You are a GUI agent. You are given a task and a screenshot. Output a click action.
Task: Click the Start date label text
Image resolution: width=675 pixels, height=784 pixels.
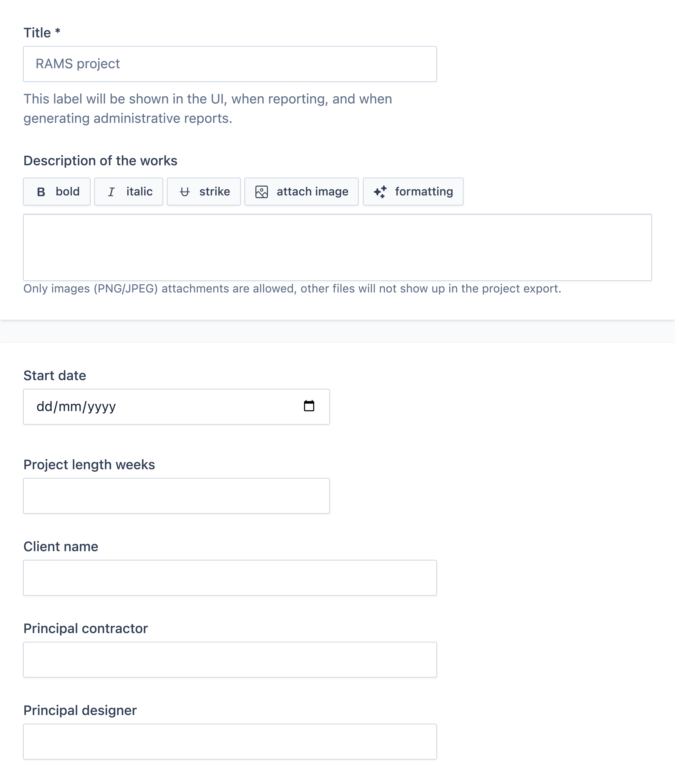55,376
